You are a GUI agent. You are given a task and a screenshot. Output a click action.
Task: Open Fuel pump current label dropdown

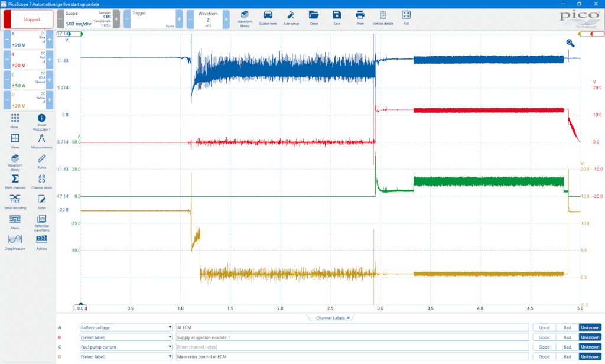point(126,347)
